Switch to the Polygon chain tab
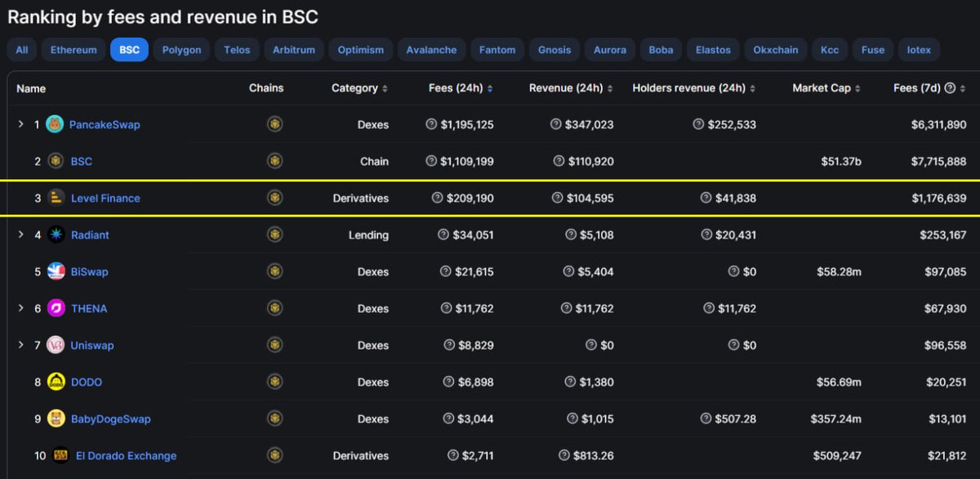980x479 pixels. (x=181, y=50)
